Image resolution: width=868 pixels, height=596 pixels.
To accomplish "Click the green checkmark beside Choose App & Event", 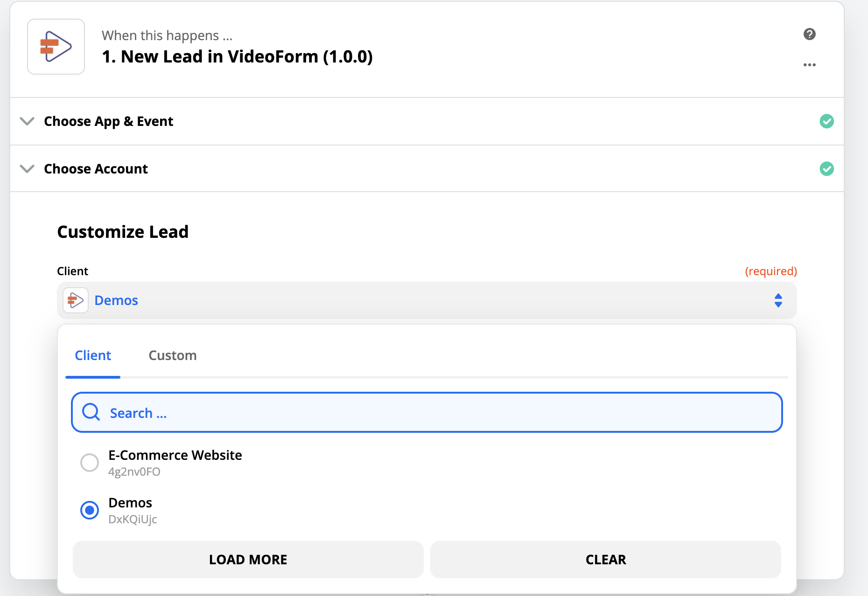I will click(x=827, y=121).
